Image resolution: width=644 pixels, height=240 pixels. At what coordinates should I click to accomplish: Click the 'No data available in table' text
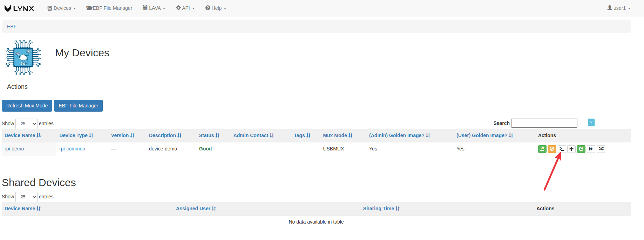click(x=316, y=222)
